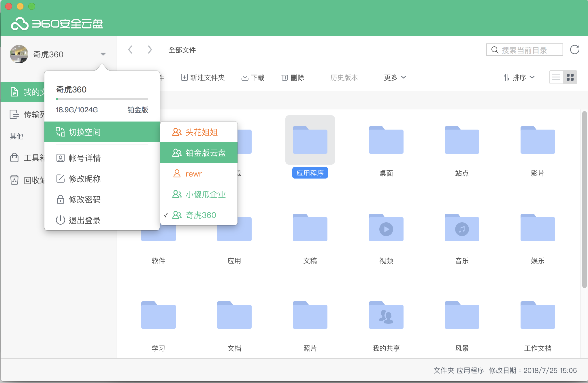
Task: Open the 排序 sort dropdown
Action: pyautogui.click(x=519, y=77)
